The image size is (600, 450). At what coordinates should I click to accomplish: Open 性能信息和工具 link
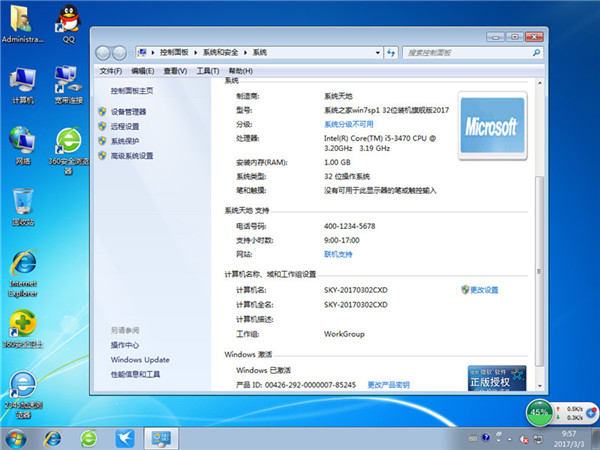(135, 374)
